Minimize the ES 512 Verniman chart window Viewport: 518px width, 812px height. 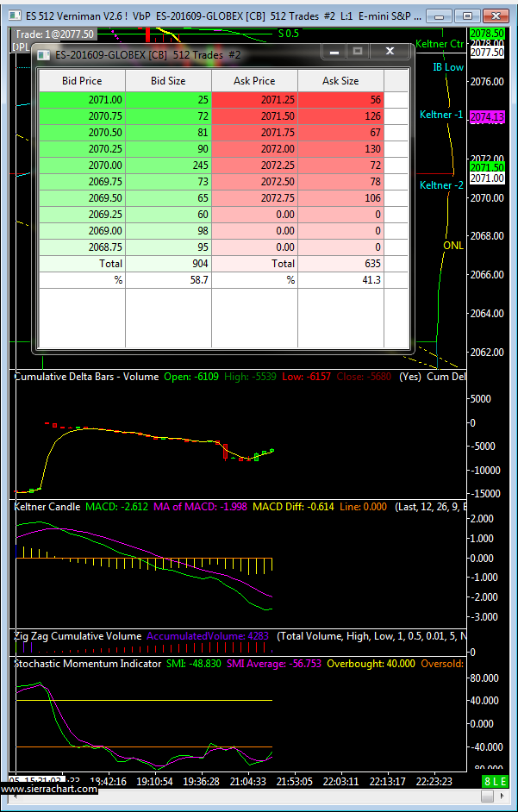pos(440,16)
